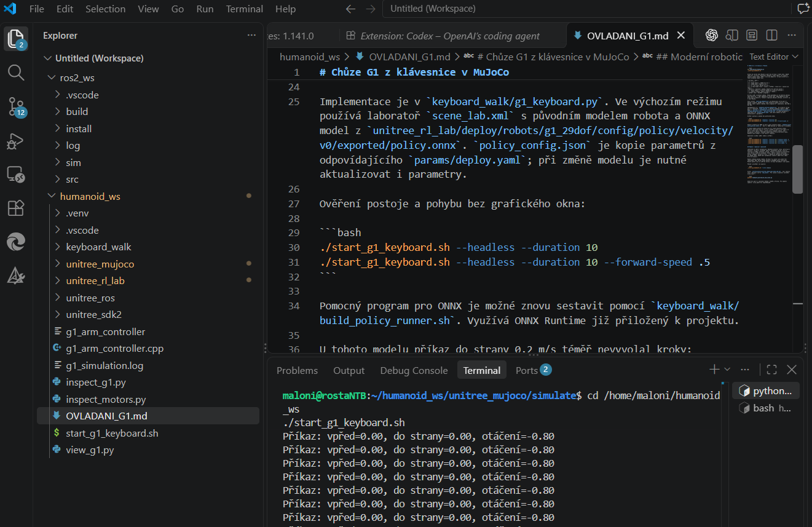Click the back navigation arrow in title bar
Viewport: 812px width, 527px height.
tap(350, 9)
